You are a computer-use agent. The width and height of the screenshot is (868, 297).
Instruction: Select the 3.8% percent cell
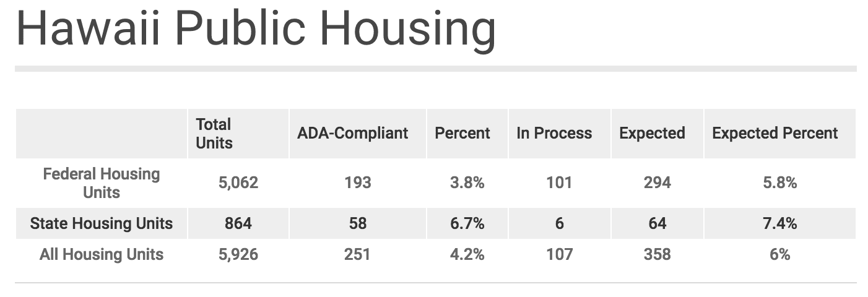click(467, 183)
